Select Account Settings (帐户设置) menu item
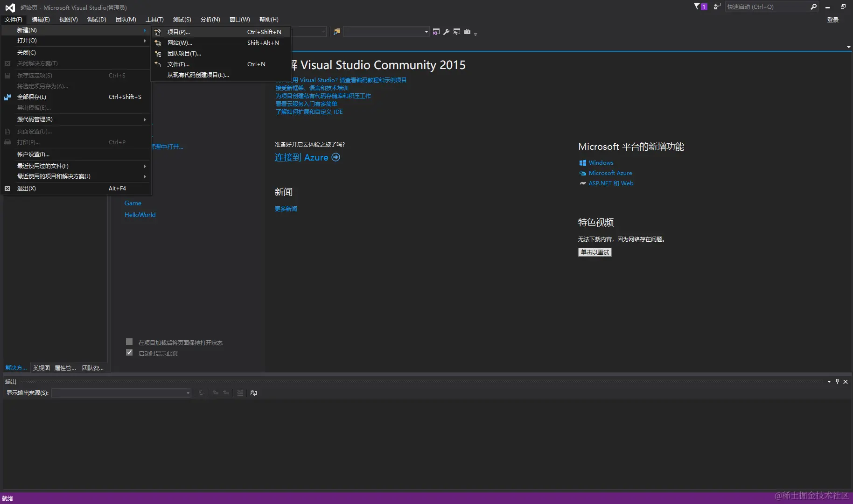 (x=76, y=154)
